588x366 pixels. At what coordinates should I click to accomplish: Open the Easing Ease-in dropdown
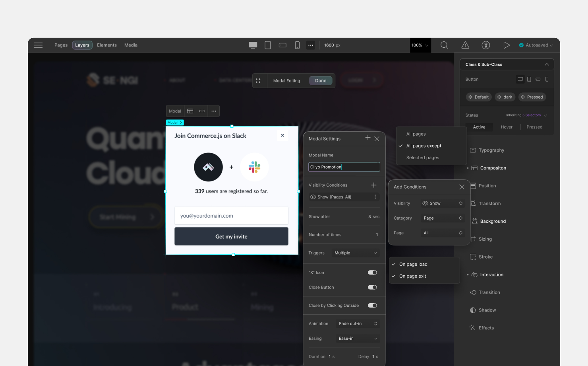(358, 339)
